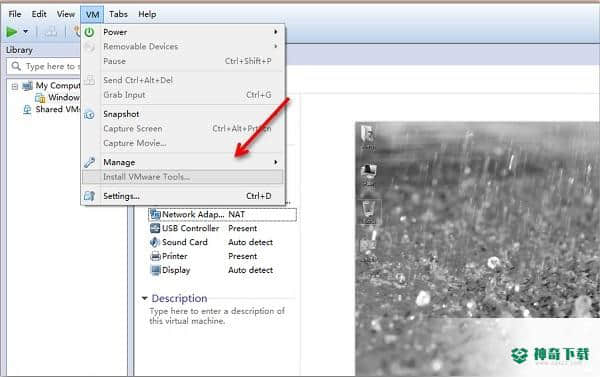Screen dimensions: 600x377
Task: Click the Settings icon in menu
Action: click(x=90, y=196)
